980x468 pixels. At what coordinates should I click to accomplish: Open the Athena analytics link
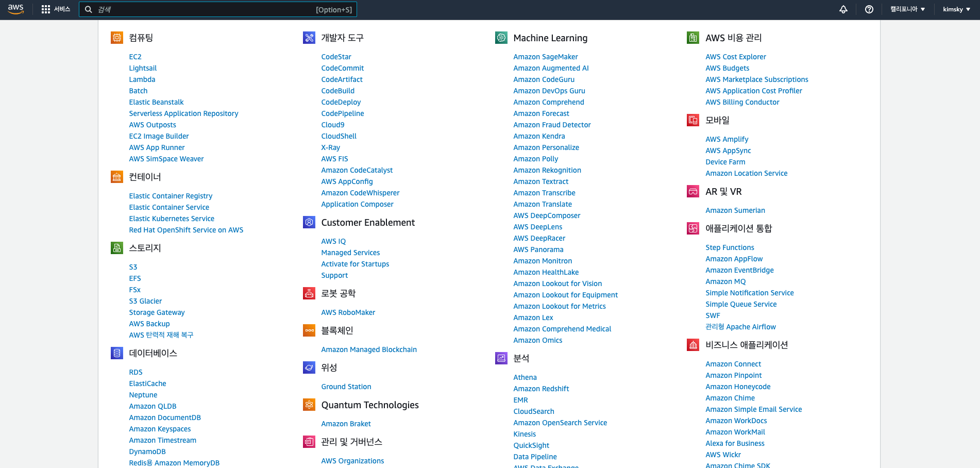click(525, 377)
